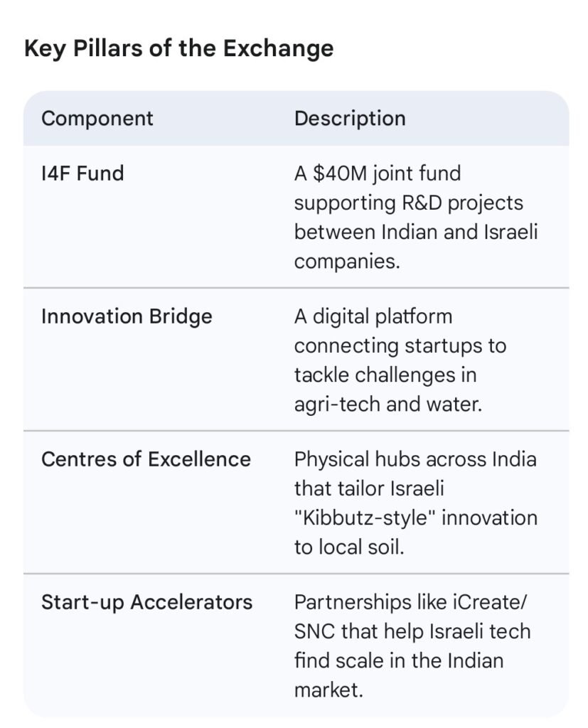Click the "I4F Fund" table cell
Image resolution: width=588 pixels, height=728 pixels.
tap(82, 173)
